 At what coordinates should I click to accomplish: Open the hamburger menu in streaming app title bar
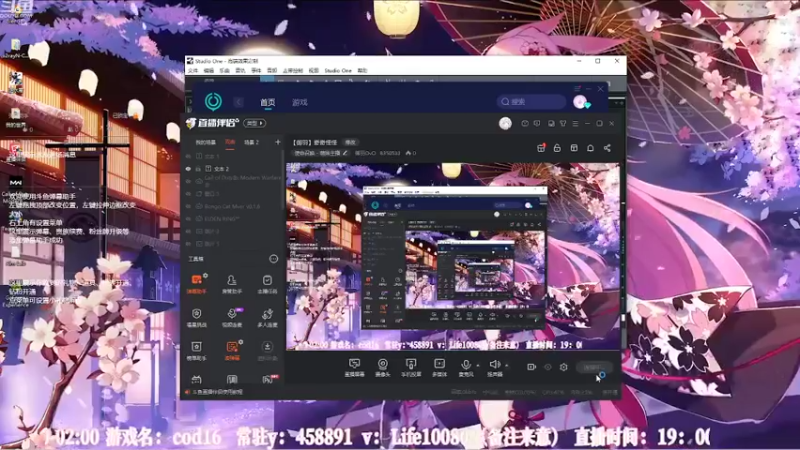(575, 123)
